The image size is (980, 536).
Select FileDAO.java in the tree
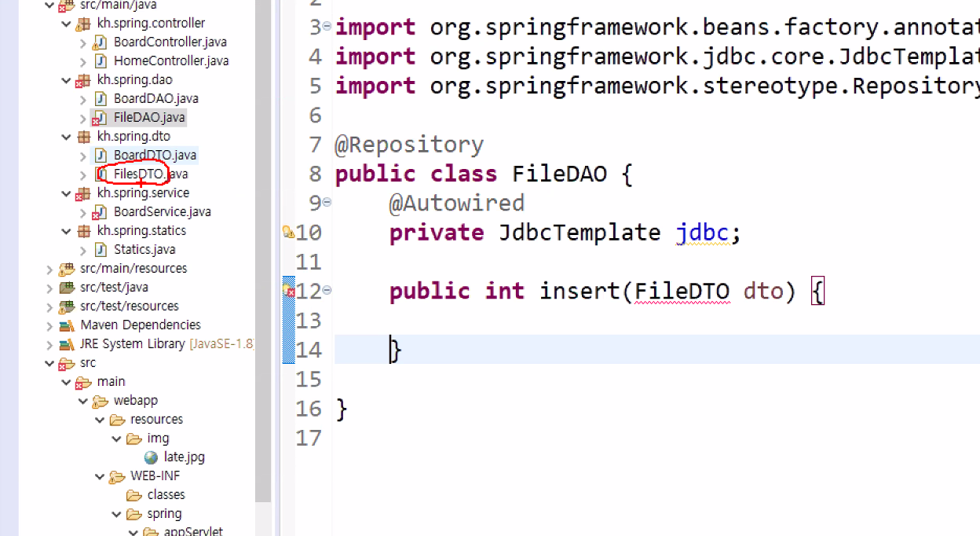(149, 117)
